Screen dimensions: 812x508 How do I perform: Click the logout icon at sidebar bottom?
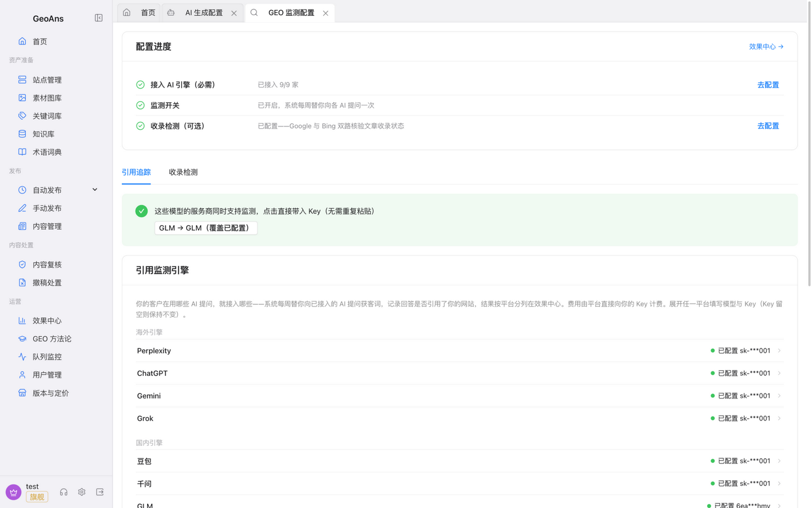click(100, 492)
